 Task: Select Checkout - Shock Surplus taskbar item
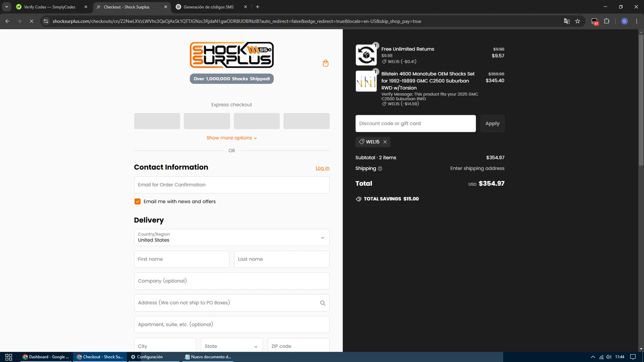pos(100,357)
